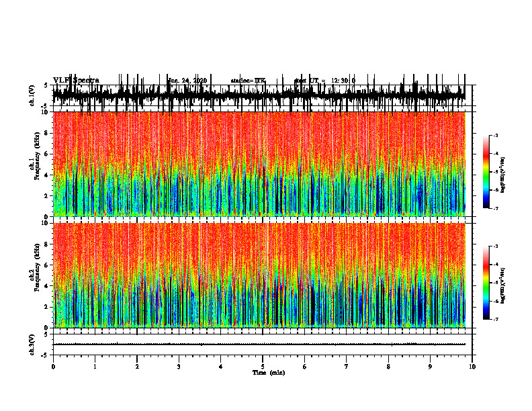Click the '4' tick on the time axis
Viewport: 532px width, 411px height.
(x=221, y=367)
